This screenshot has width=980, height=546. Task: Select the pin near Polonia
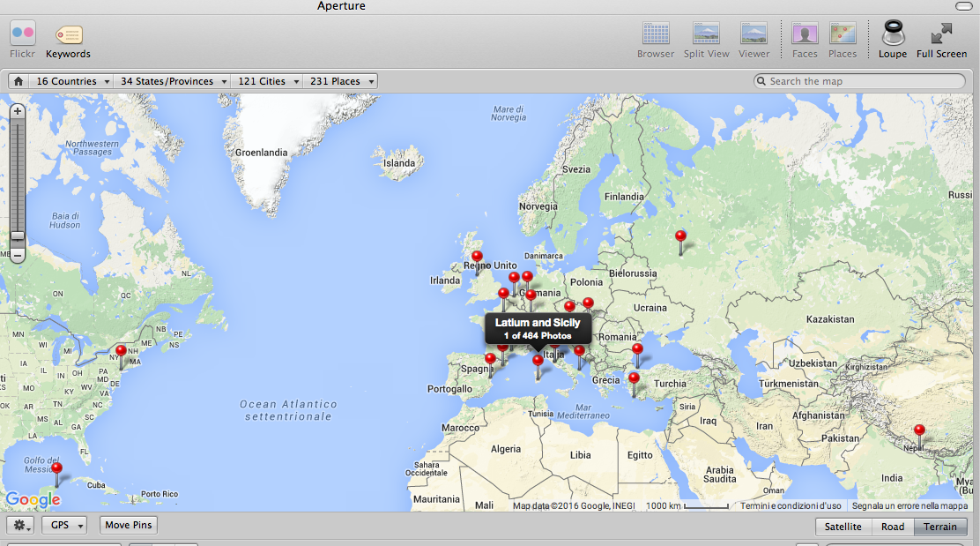(588, 303)
